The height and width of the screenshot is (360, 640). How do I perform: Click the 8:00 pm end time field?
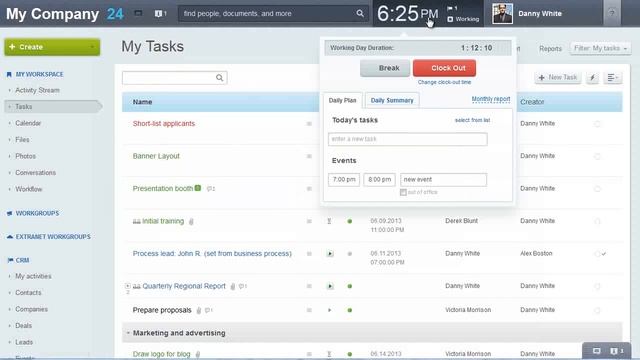click(x=379, y=180)
